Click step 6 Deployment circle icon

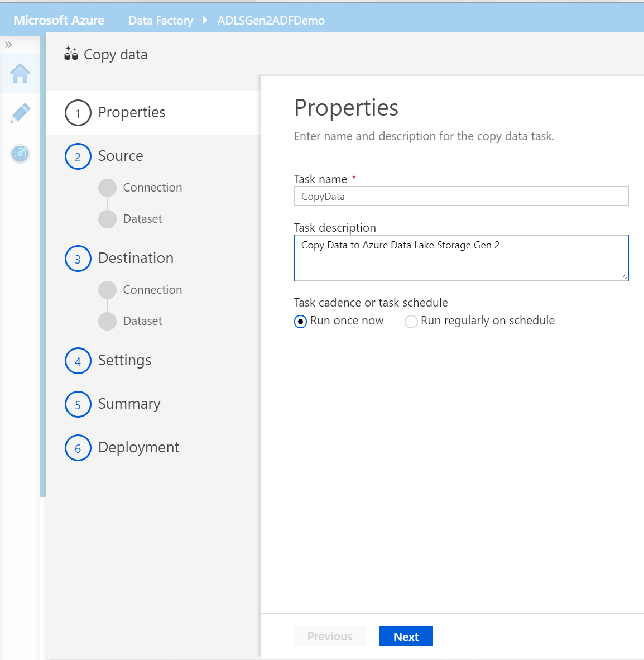[78, 448]
